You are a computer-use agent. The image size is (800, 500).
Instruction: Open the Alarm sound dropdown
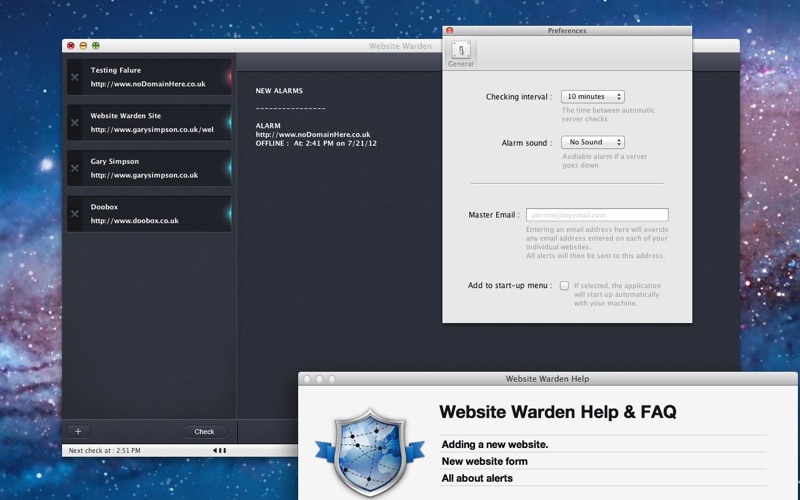(x=592, y=142)
